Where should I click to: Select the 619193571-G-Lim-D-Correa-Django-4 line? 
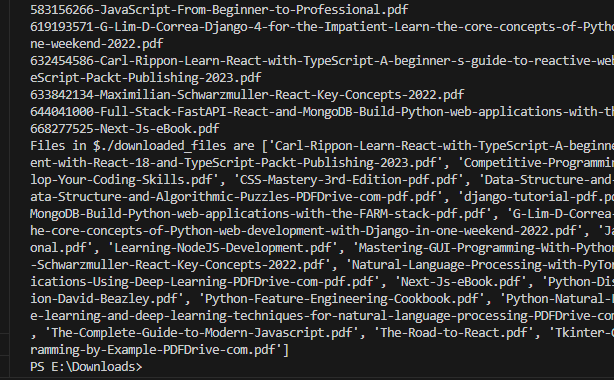[322, 27]
